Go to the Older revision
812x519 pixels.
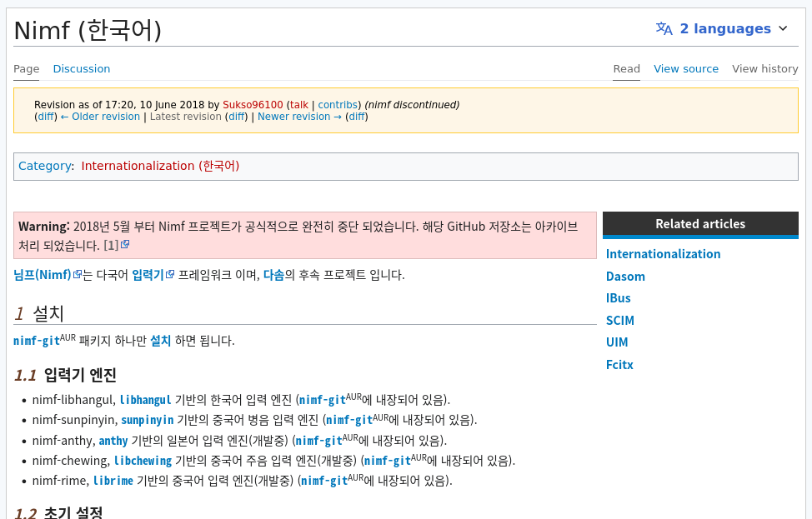(101, 117)
